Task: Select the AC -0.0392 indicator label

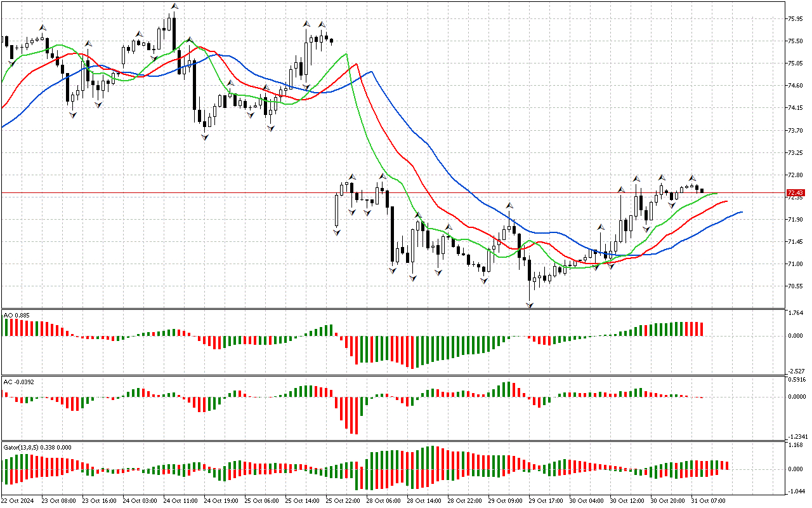Action: (x=18, y=382)
